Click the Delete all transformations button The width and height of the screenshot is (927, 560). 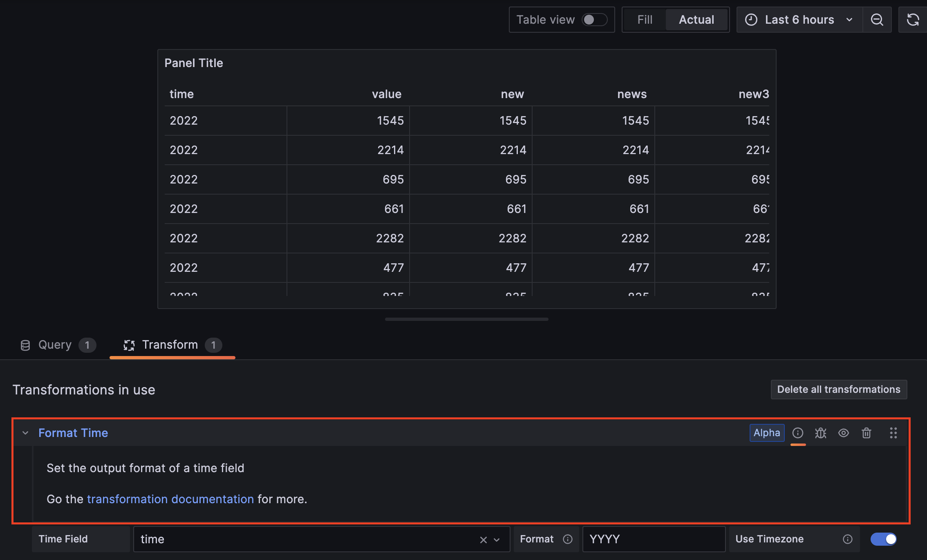click(838, 389)
